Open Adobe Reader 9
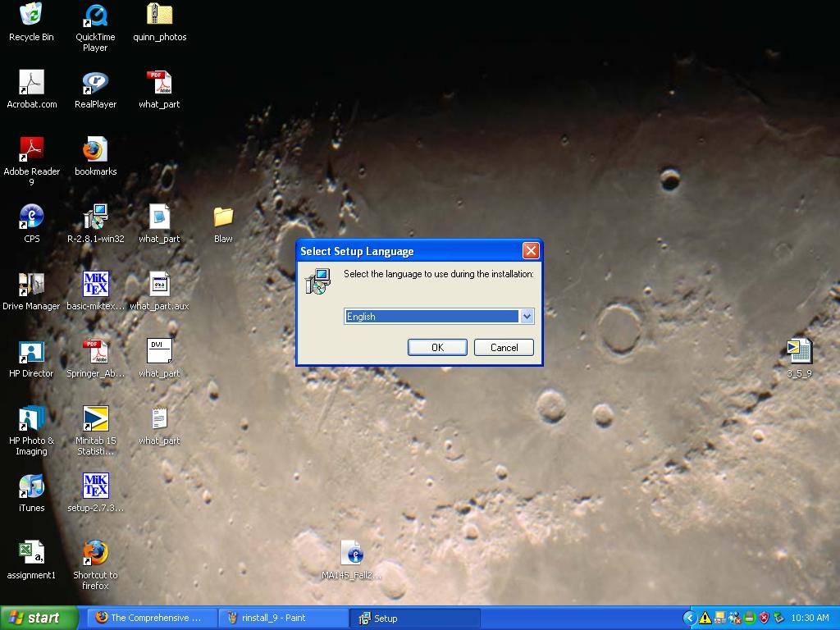Image resolution: width=840 pixels, height=630 pixels. click(31, 150)
